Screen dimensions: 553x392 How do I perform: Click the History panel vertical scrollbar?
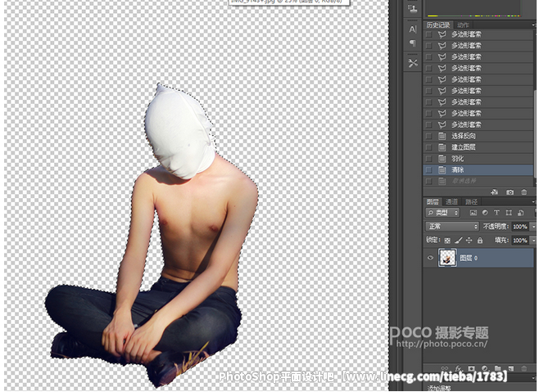(x=535, y=134)
